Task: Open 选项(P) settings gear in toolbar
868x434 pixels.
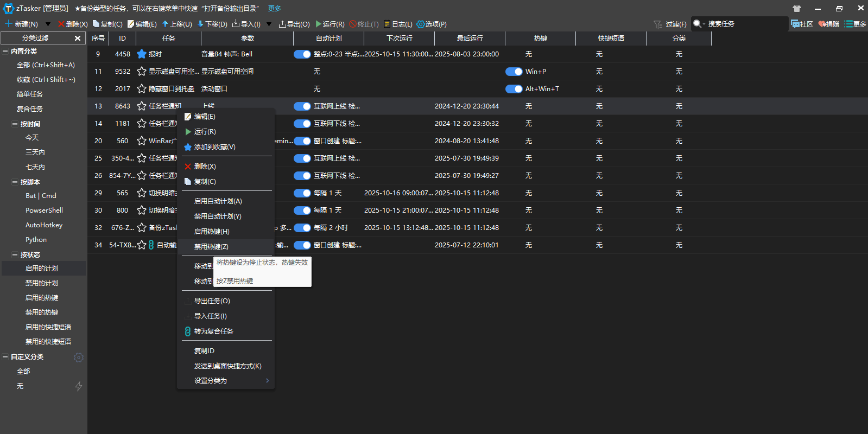Action: click(x=420, y=24)
